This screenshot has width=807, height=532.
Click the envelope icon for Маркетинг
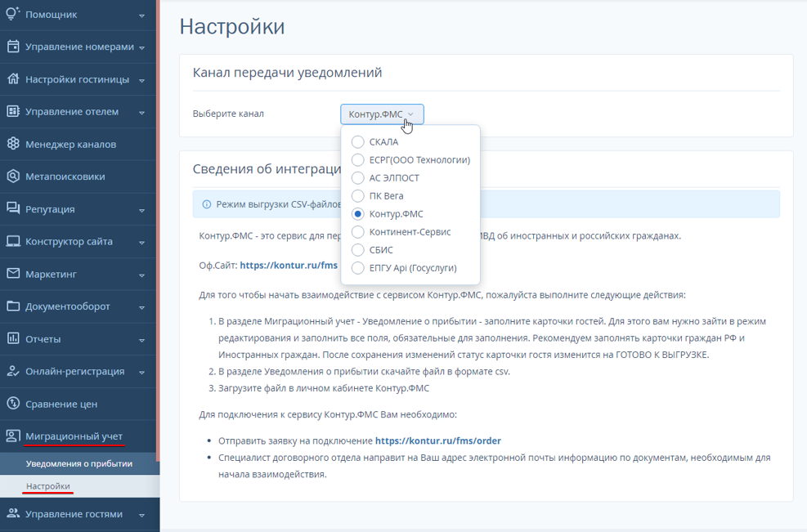coord(13,273)
